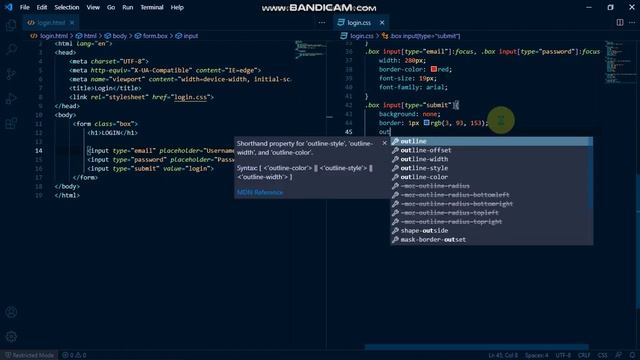640x360 pixels.
Task: Click the notifications bell in status bar
Action: point(632,355)
